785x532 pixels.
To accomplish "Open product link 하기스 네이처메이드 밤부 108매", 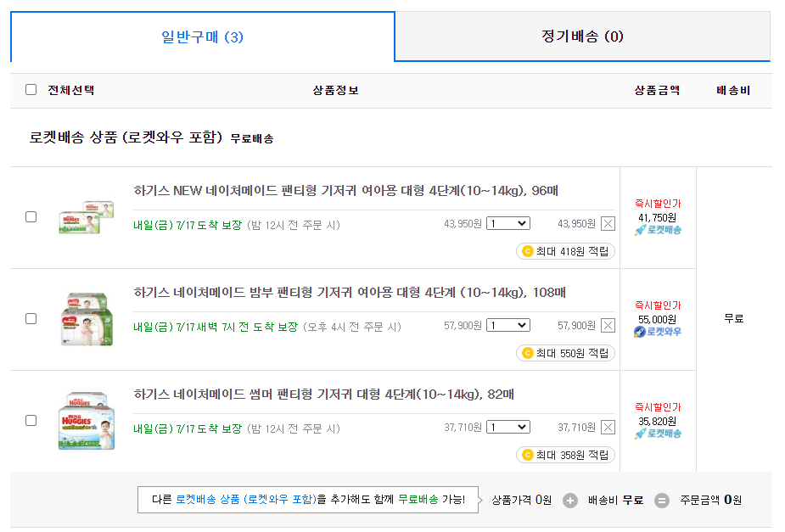I will pyautogui.click(x=350, y=292).
